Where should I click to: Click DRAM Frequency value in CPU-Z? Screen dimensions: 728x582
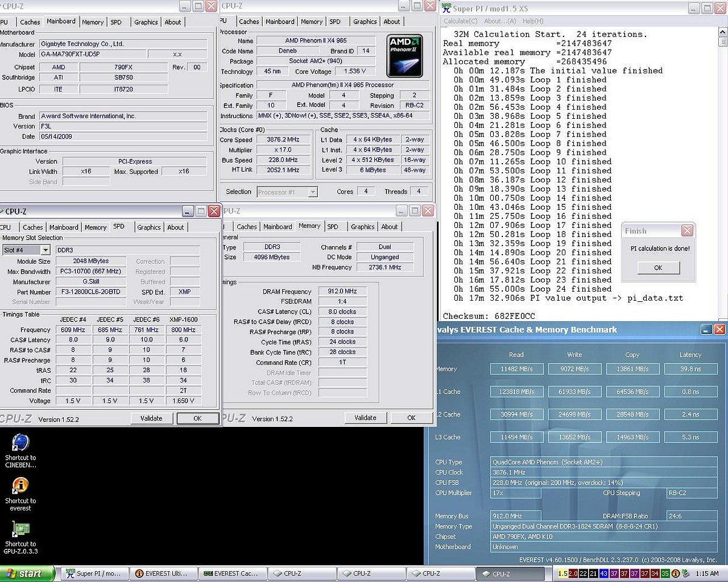[x=342, y=291]
